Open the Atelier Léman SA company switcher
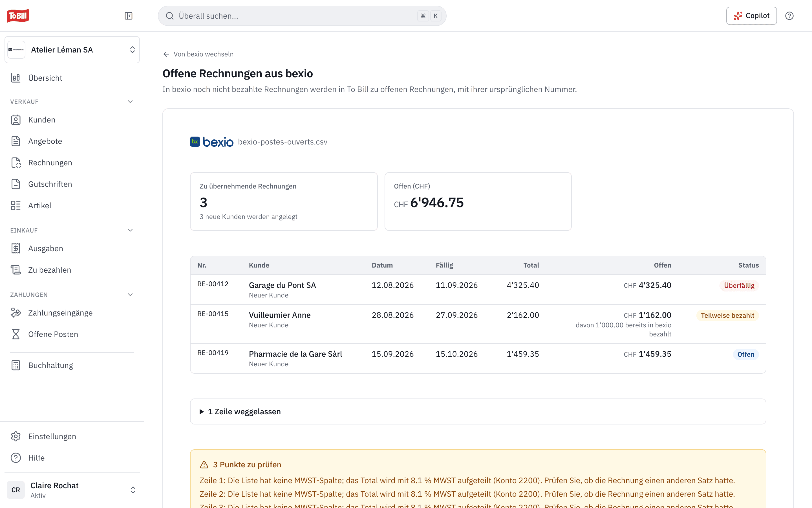Screen dimensions: 812x508 click(x=72, y=50)
